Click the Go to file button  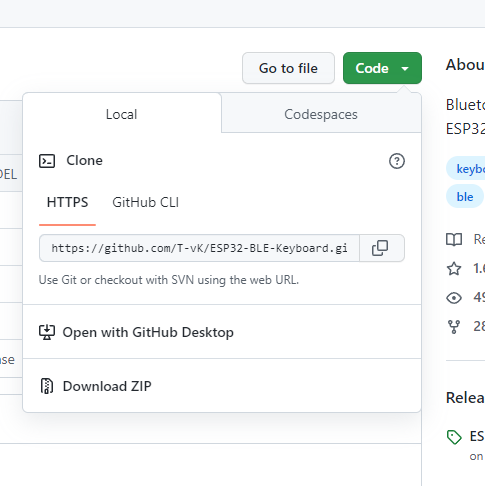coord(288,68)
